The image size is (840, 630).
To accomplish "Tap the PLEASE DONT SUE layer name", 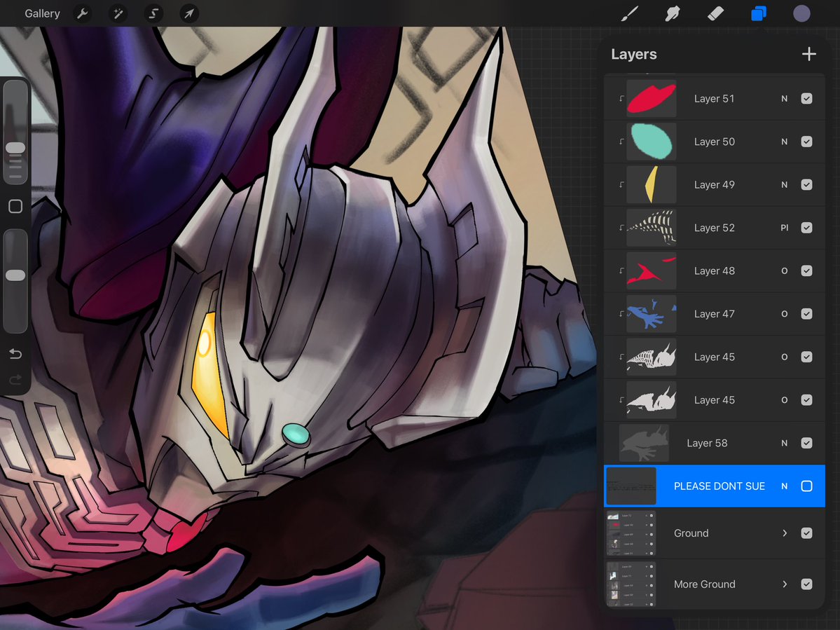I will click(x=719, y=486).
